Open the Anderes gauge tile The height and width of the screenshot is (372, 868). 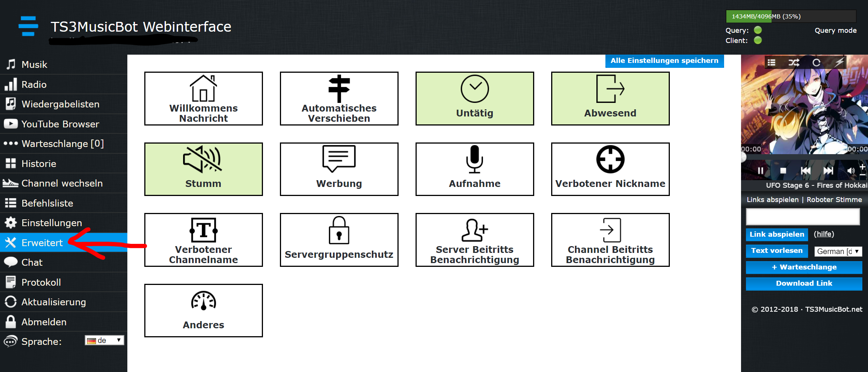tap(203, 311)
